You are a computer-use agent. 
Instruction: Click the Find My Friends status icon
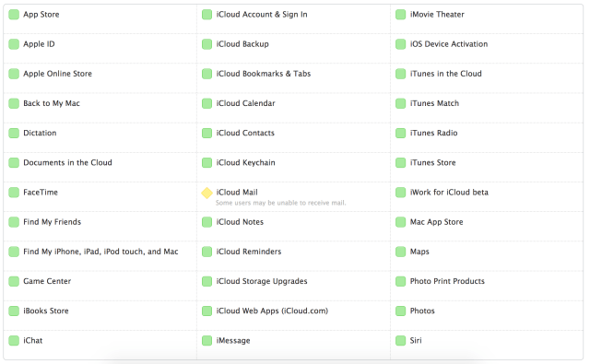pos(14,222)
